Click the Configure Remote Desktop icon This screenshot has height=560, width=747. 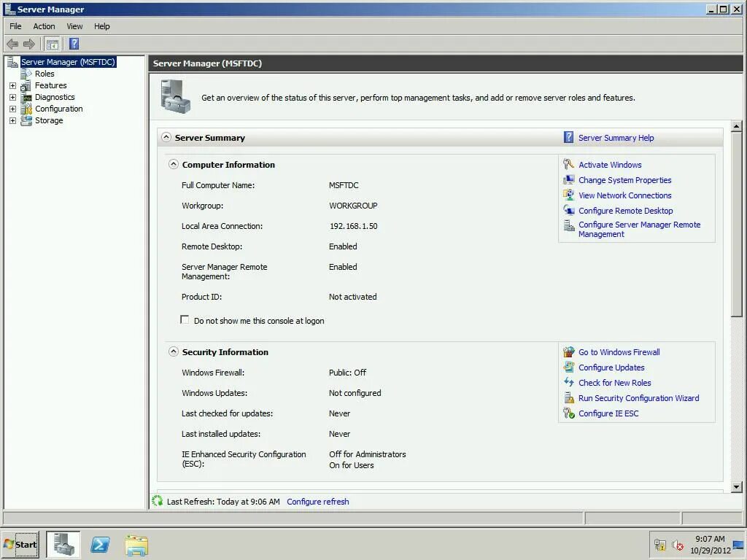pyautogui.click(x=568, y=211)
